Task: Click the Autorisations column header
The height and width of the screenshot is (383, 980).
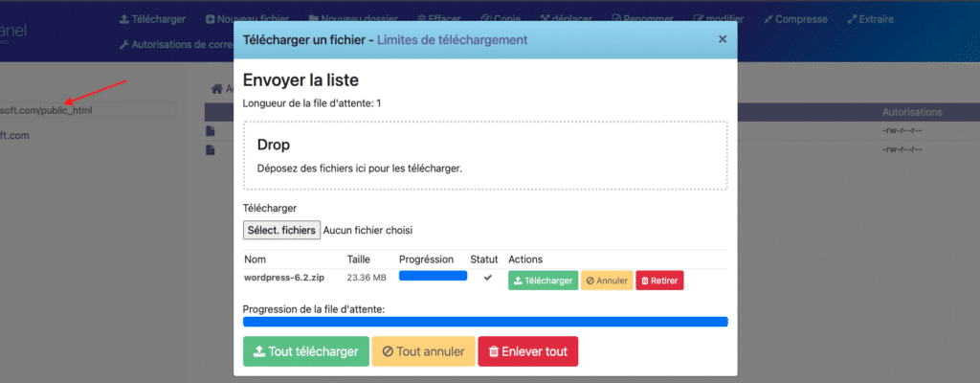Action: [x=912, y=112]
